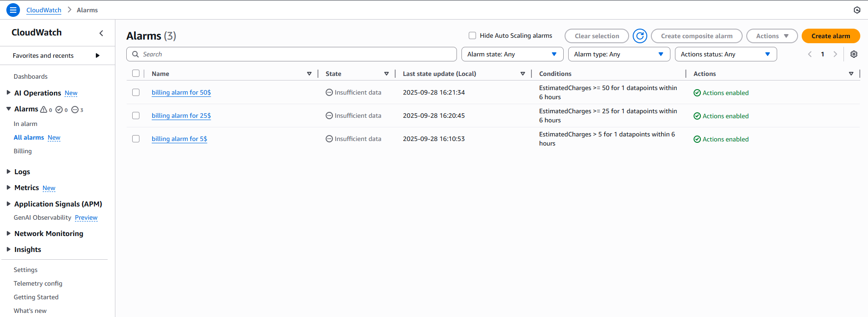This screenshot has height=317, width=868.
Task: Open Settings in sidebar
Action: click(25, 270)
